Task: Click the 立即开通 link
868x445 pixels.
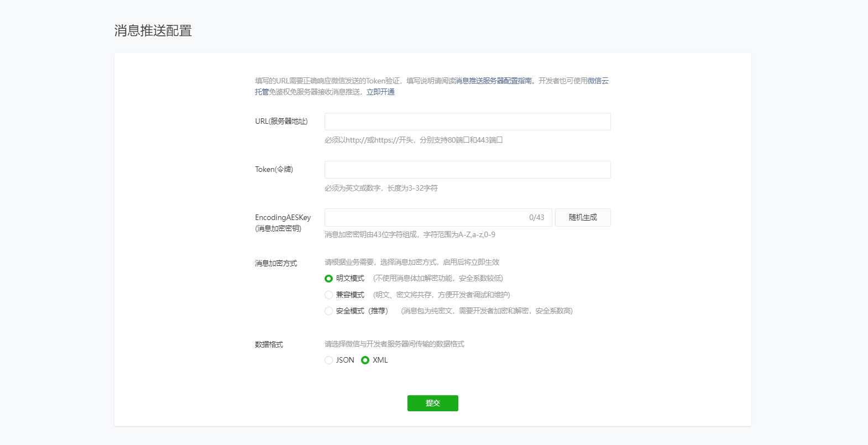Action: click(380, 92)
